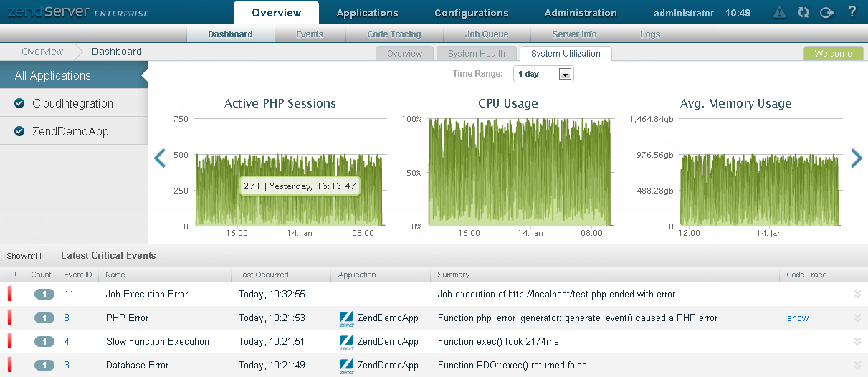Expand the Slow Function Execution row

(857, 342)
